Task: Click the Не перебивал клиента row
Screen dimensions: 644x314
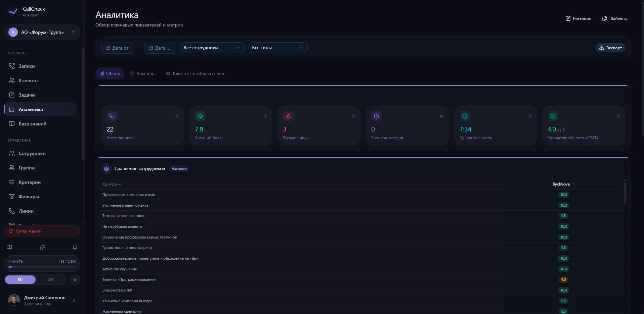Action: point(362,226)
